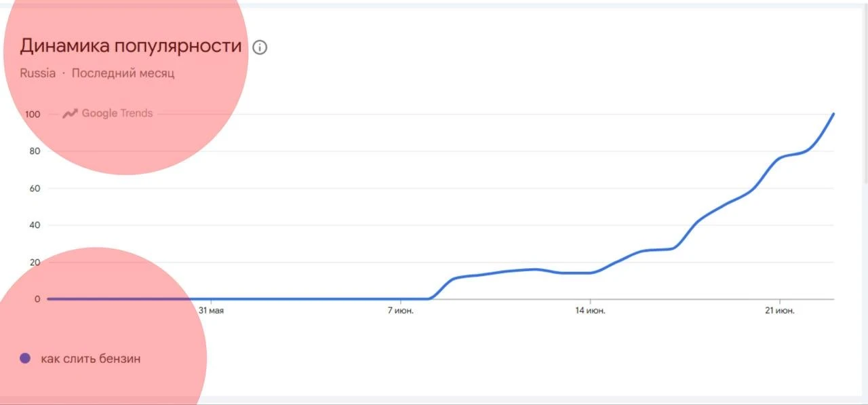Click the peak point of the blue line
Image resolution: width=868 pixels, height=405 pixels.
click(x=833, y=114)
